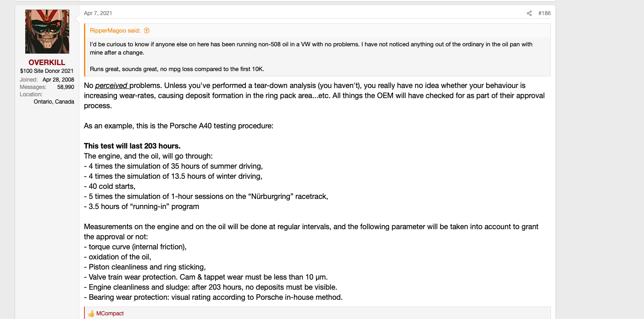Screen dimensions: 644x319
Task: Click the OVERKILL skull avatar image
Action: (x=47, y=32)
